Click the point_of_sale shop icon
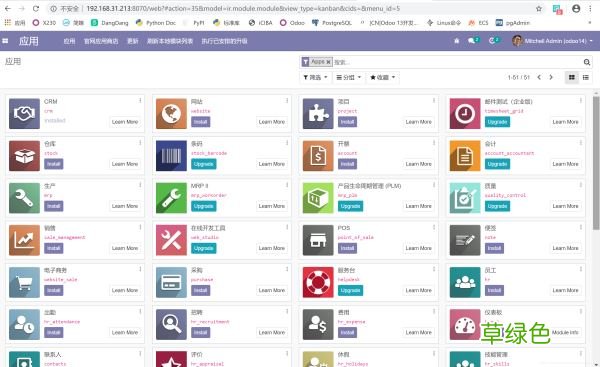Screen dimensions: 600x367 point(318,240)
